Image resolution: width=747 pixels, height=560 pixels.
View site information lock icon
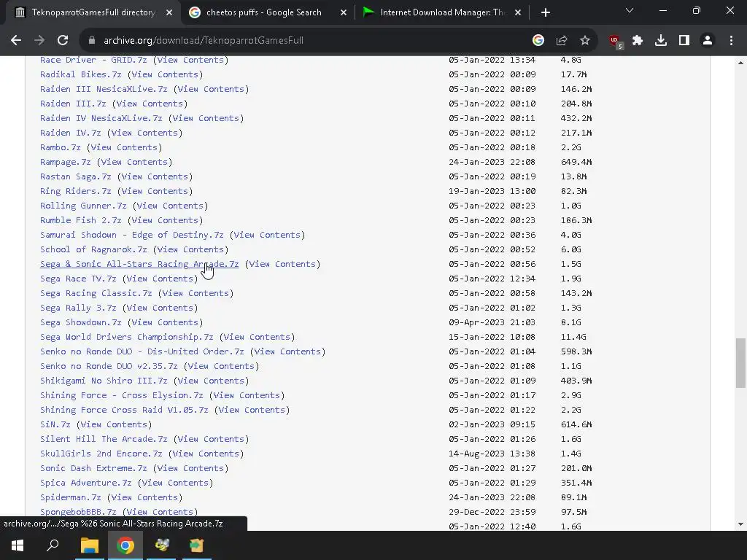[92, 41]
